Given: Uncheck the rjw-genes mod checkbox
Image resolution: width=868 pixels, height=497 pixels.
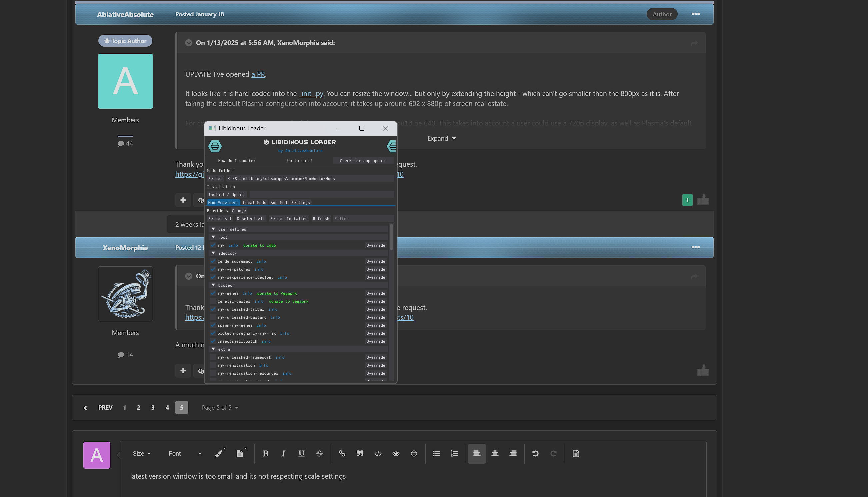Looking at the screenshot, I should [213, 293].
